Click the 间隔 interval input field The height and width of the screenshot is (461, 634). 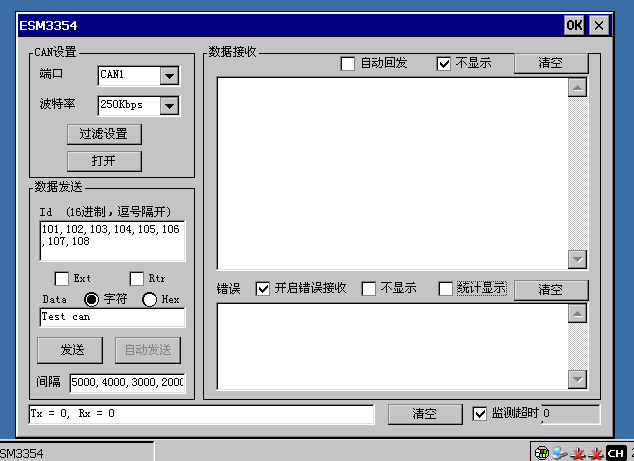(x=127, y=382)
